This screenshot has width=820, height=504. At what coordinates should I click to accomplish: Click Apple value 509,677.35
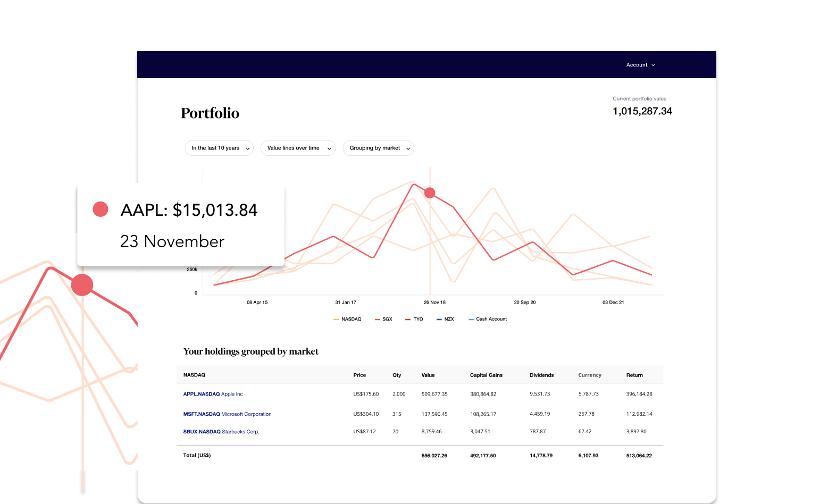[x=434, y=394]
